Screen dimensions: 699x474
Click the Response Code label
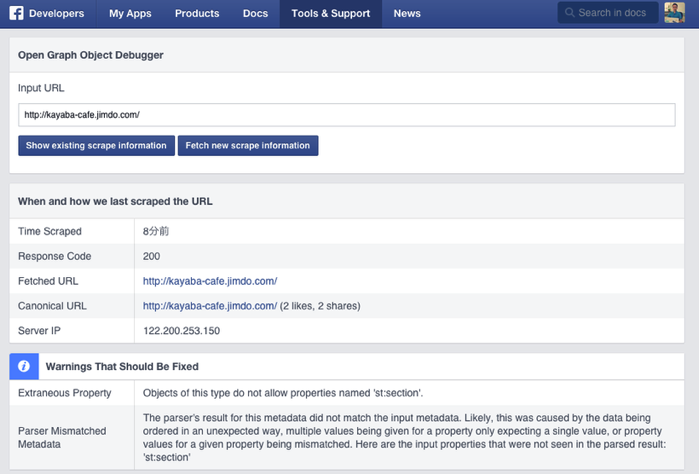coord(54,256)
